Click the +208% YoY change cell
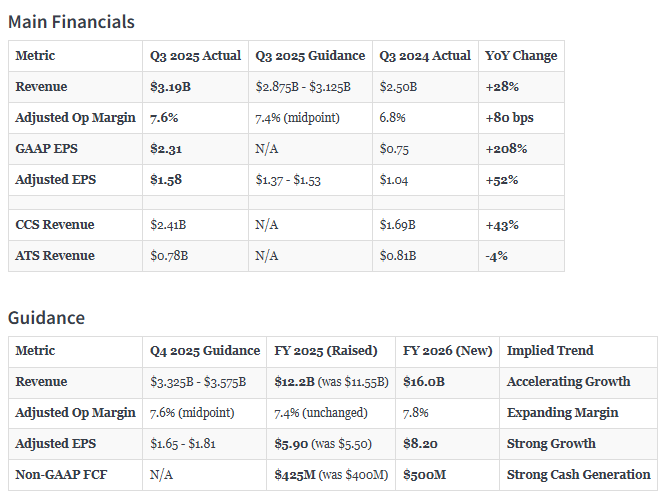This screenshot has height=494, width=662. tap(506, 149)
